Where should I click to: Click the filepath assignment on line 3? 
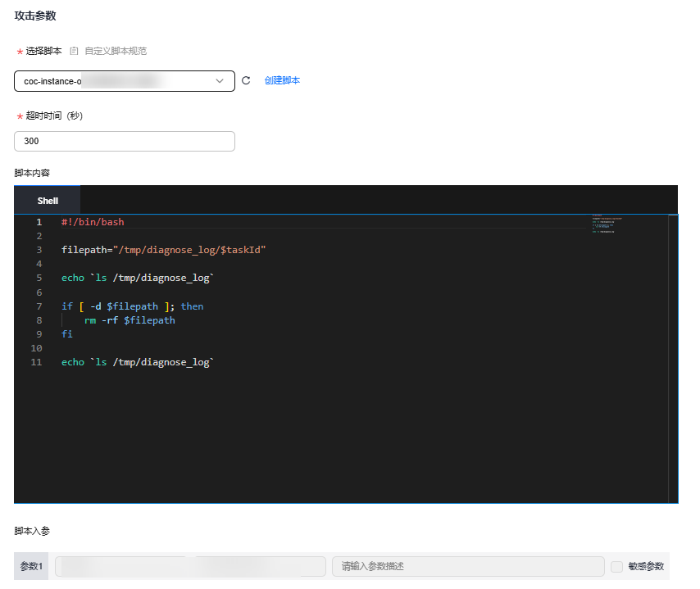(163, 250)
